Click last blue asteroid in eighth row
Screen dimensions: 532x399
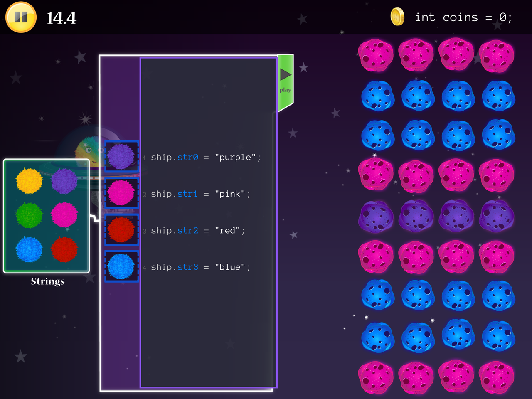tap(498, 336)
